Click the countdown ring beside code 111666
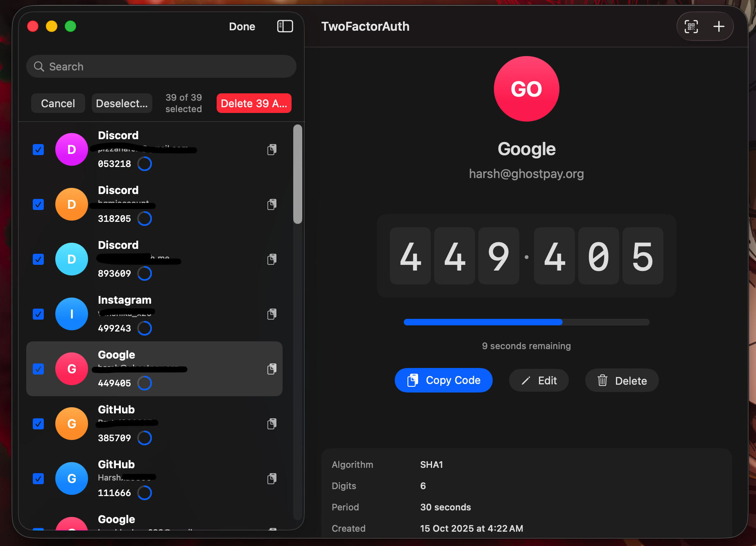 click(145, 493)
